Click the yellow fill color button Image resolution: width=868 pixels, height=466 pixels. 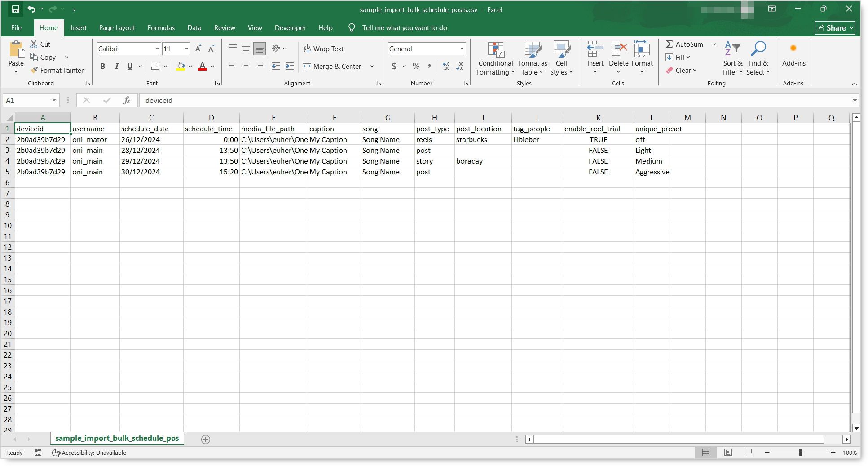tap(181, 66)
